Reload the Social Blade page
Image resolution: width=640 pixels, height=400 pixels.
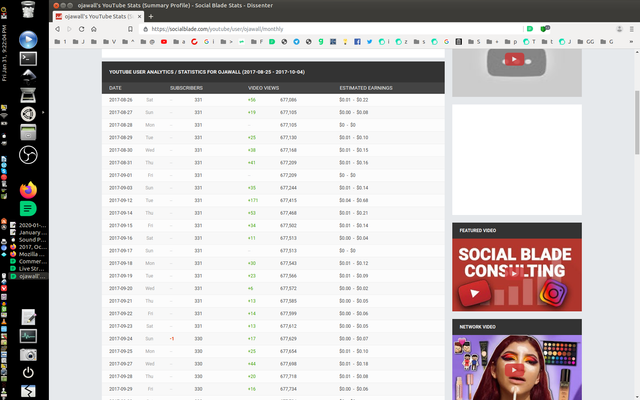tap(82, 29)
